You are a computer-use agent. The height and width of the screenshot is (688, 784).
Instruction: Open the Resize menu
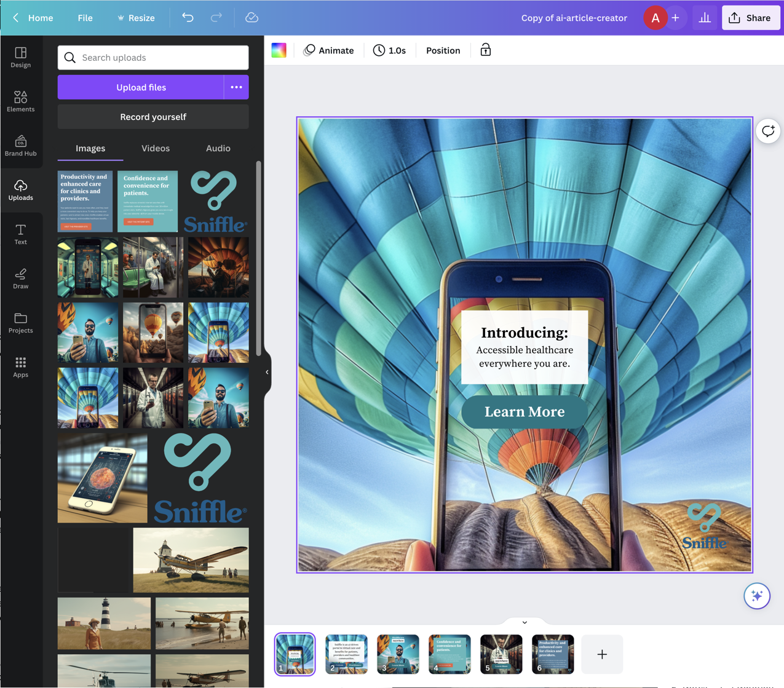[136, 18]
